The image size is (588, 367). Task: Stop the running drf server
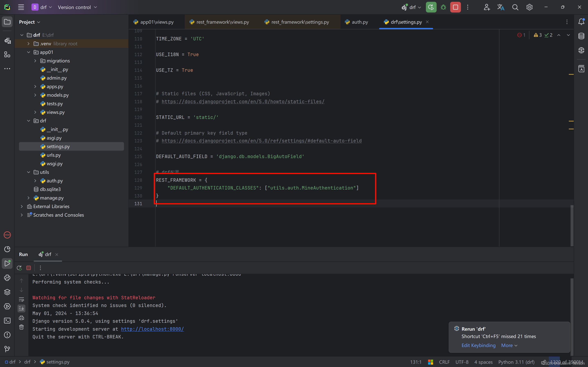[x=455, y=7]
